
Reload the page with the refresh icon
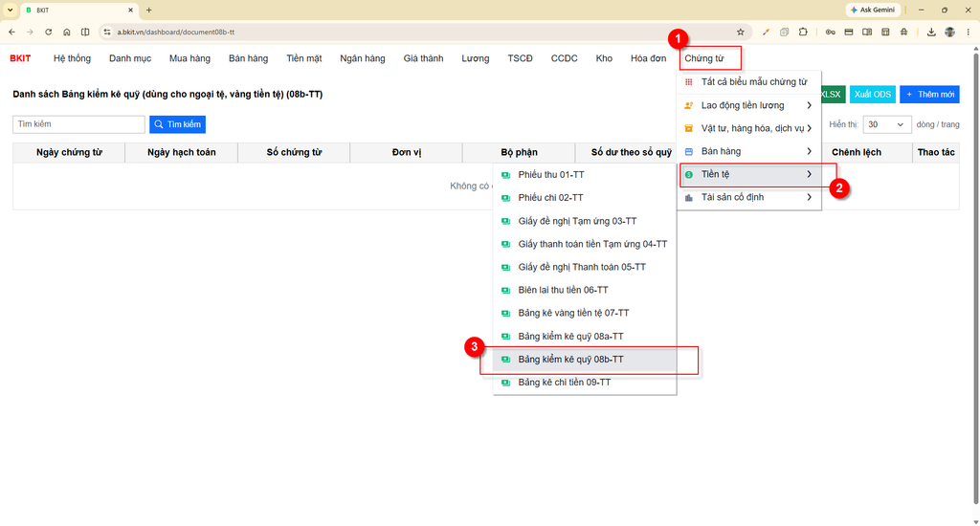pyautogui.click(x=48, y=32)
